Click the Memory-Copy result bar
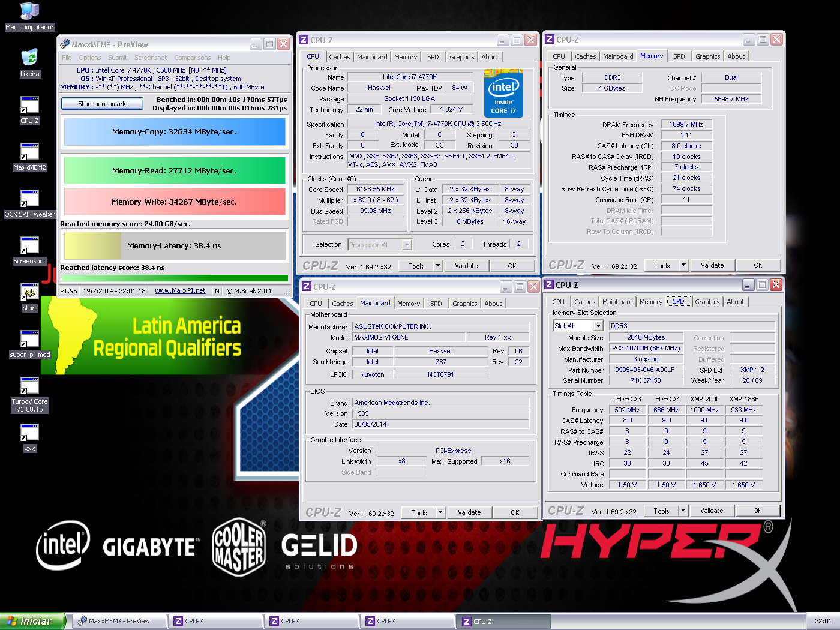The width and height of the screenshot is (840, 630). click(175, 131)
